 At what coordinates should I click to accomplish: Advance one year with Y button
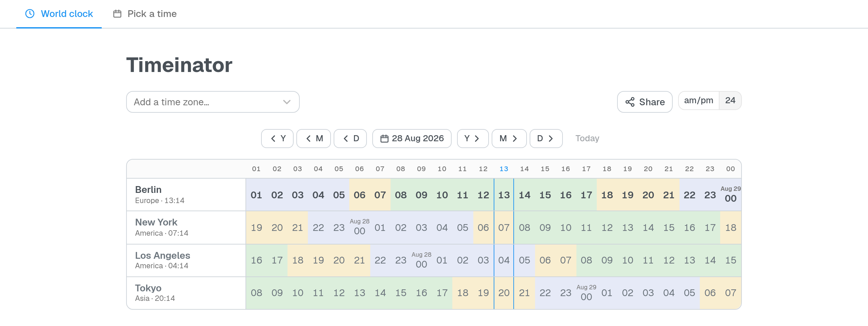pos(473,139)
